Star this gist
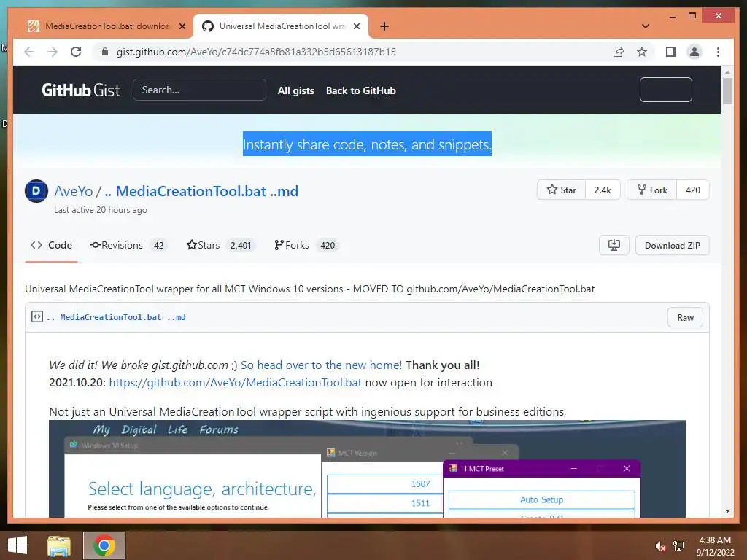 pyautogui.click(x=561, y=190)
